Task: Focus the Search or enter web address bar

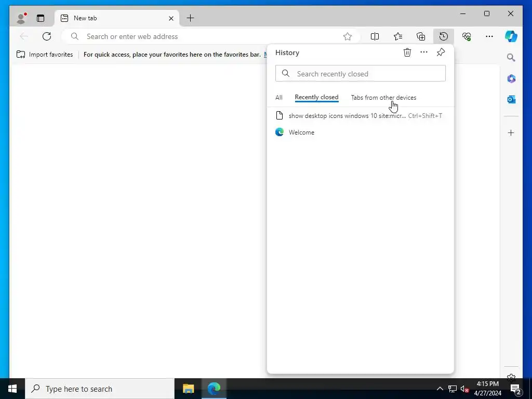Action: click(x=210, y=36)
